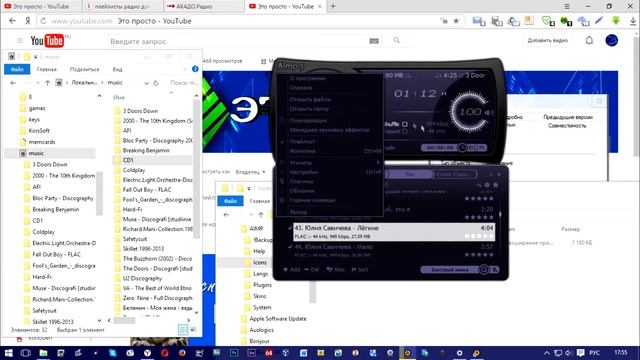Open Task View on the taskbar
The image size is (640, 360).
coord(25,353)
